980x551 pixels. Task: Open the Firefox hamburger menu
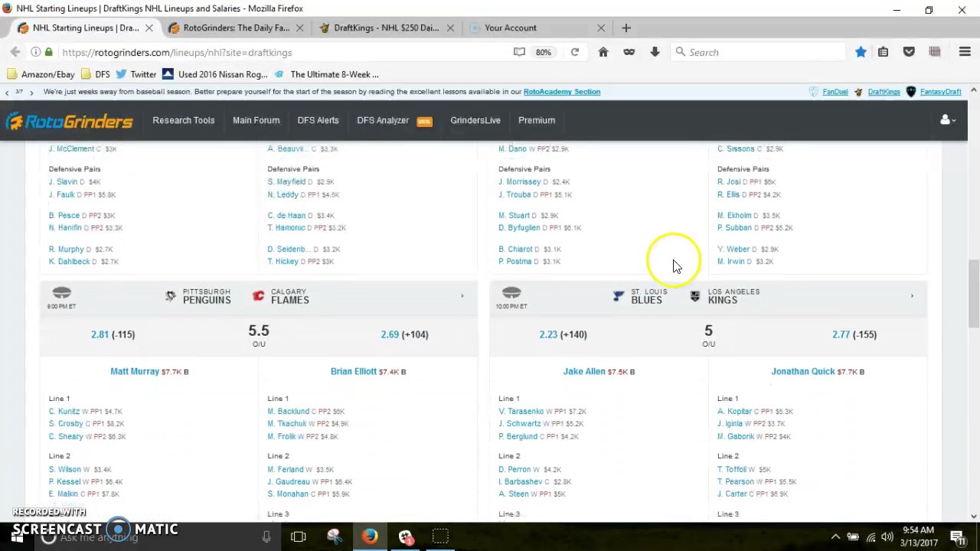[x=965, y=52]
